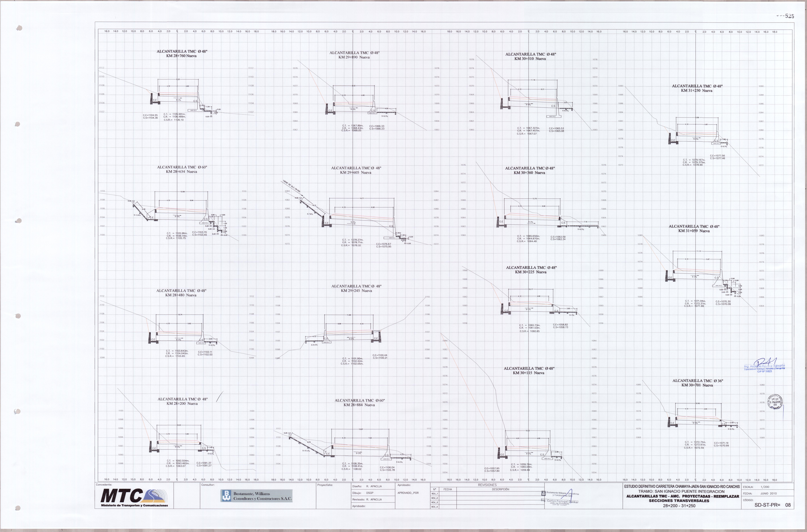
Task: Select title 'KM 30+115 Nueva'
Action: (528, 373)
